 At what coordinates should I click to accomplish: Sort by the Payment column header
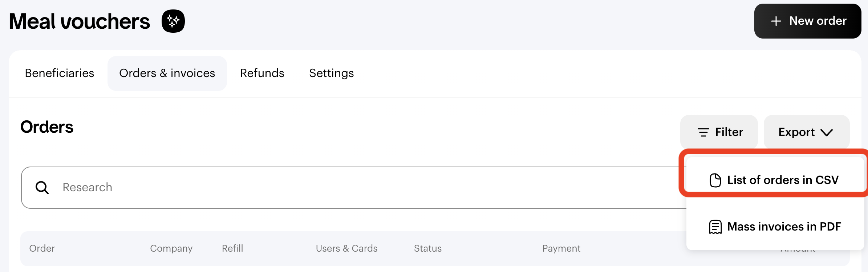click(561, 248)
